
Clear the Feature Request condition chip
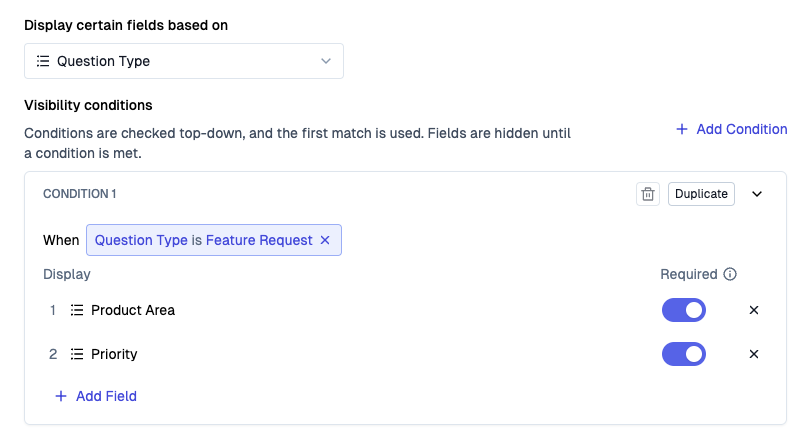[x=325, y=240]
